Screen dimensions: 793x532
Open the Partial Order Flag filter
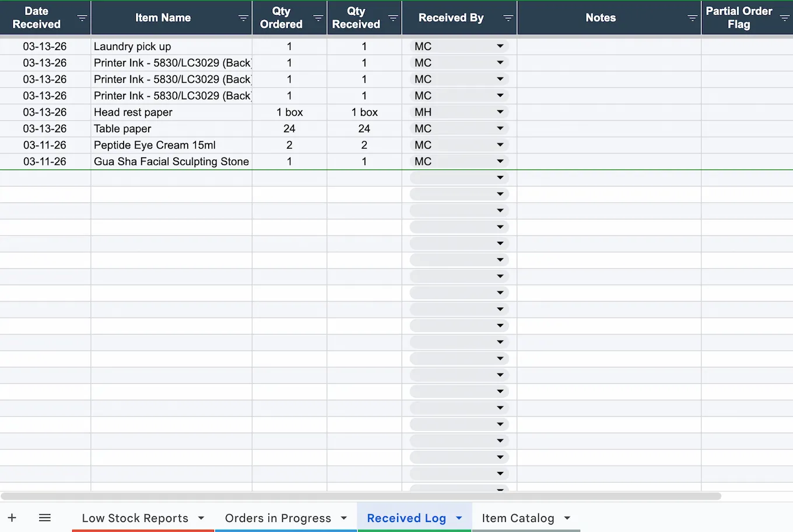click(784, 17)
